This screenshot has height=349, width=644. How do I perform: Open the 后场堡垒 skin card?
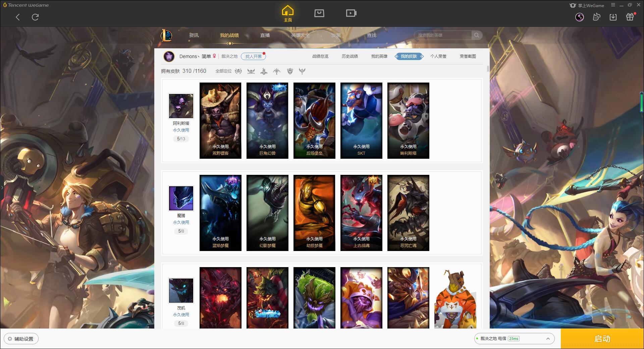[314, 120]
